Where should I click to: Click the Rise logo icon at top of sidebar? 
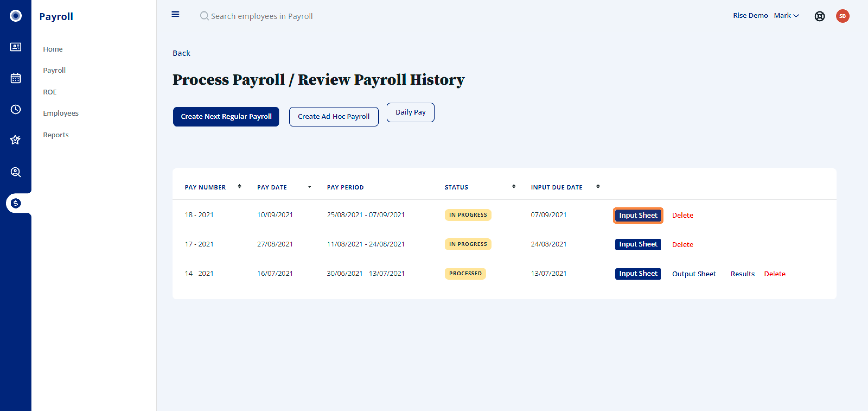pyautogui.click(x=15, y=15)
